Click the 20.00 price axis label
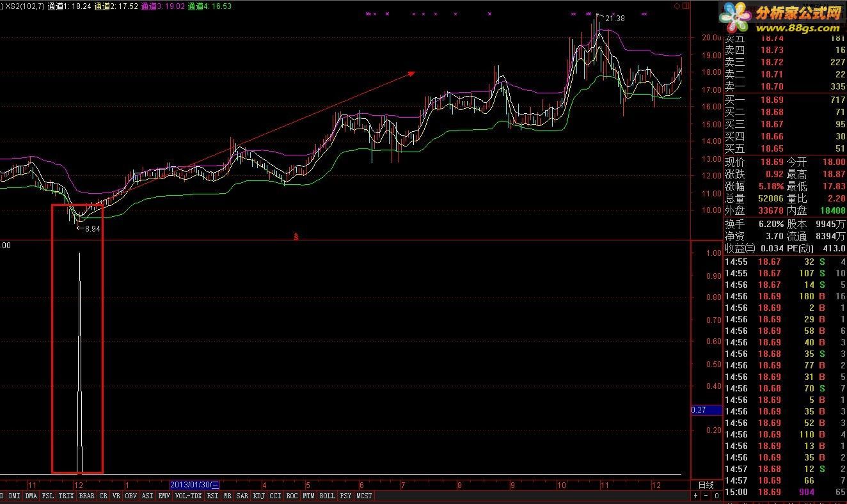847x504 pixels. click(711, 37)
